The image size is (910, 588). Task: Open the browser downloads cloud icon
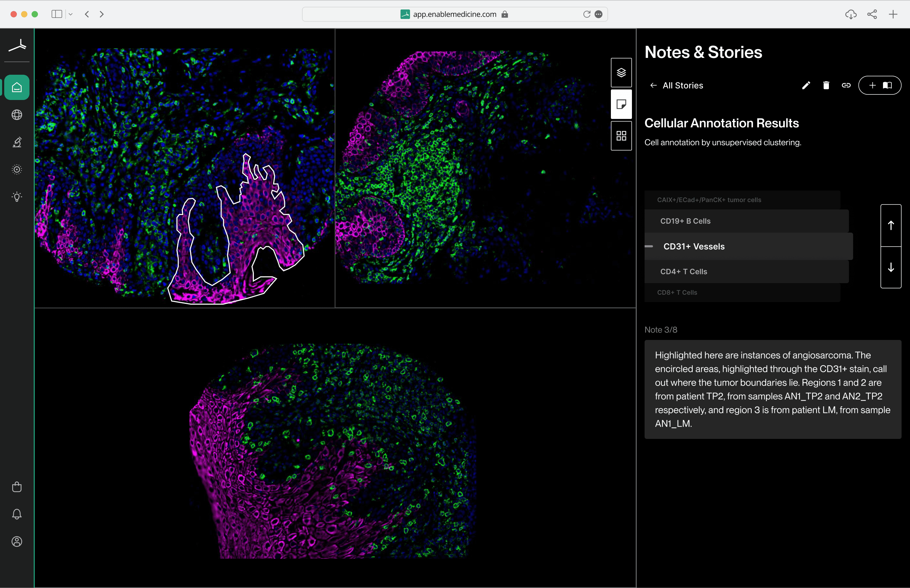pyautogui.click(x=851, y=14)
